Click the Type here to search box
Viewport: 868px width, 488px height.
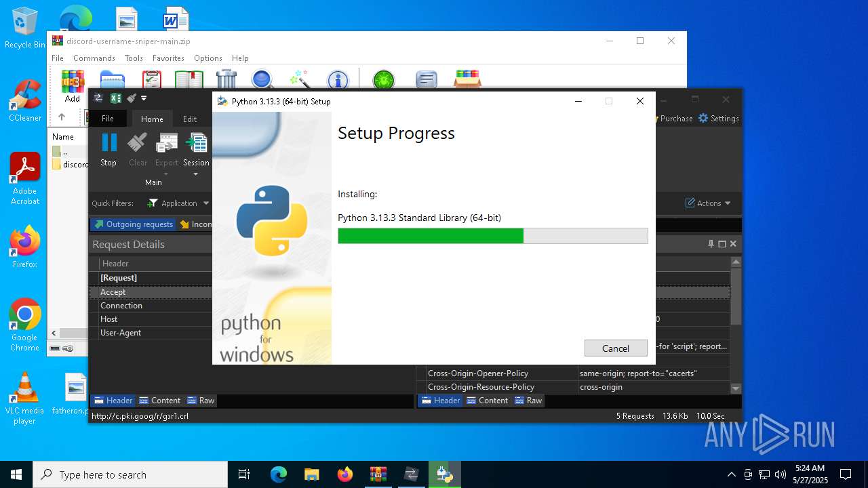coord(130,474)
